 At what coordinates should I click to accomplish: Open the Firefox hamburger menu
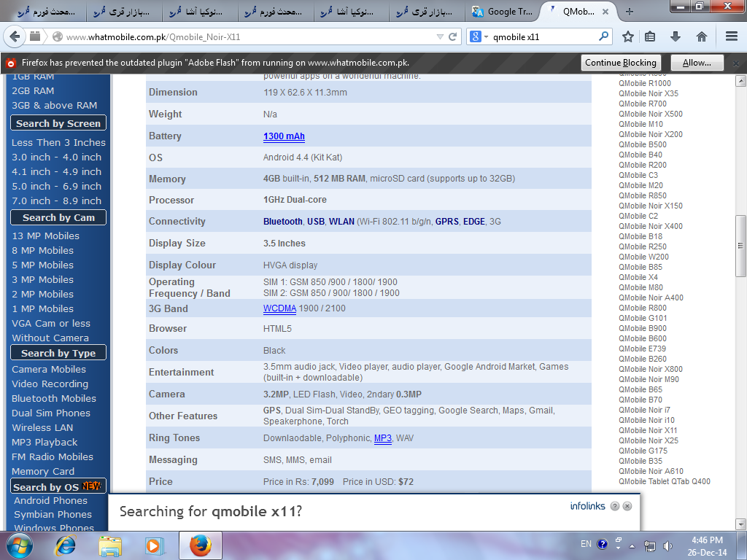point(732,36)
